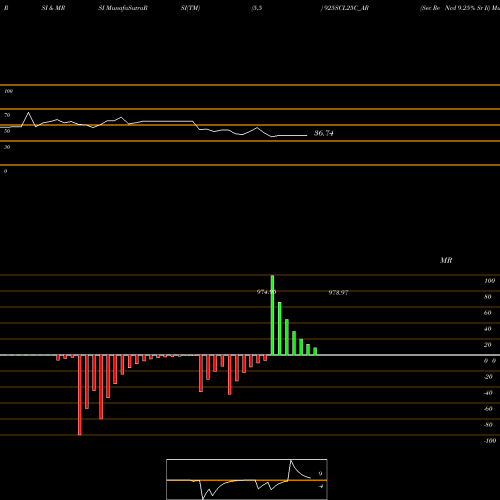Click the -60 label on MR axis
This screenshot has width=500, height=500.
click(x=488, y=409)
